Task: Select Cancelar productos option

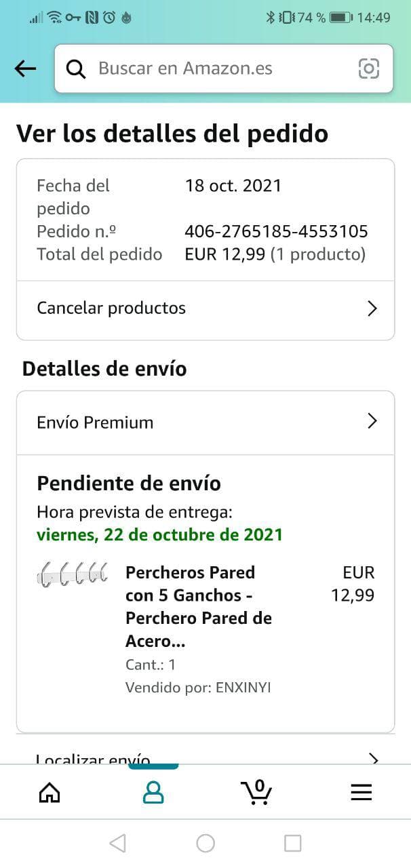Action: coord(206,310)
